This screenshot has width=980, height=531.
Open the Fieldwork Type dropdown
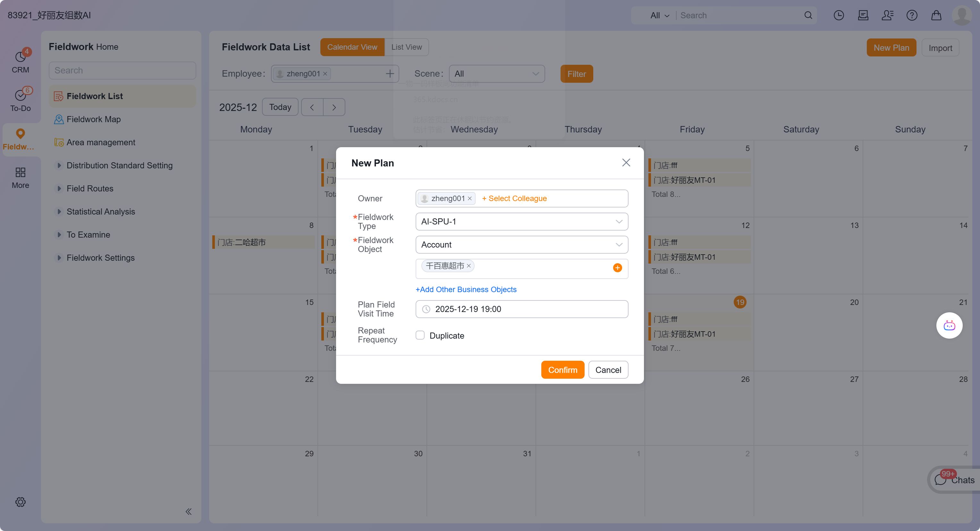coord(521,222)
